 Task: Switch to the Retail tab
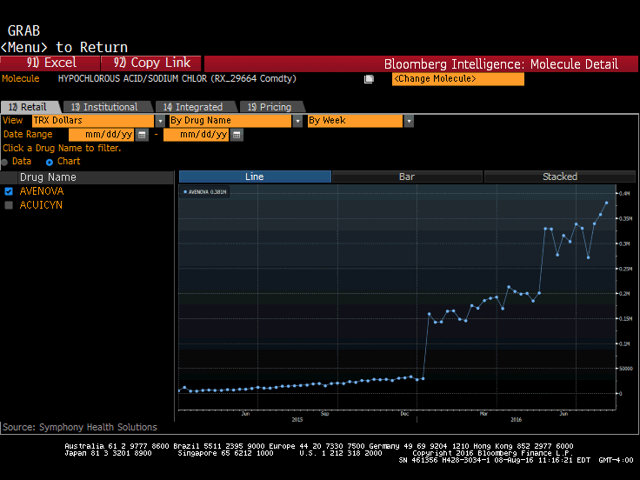pos(31,107)
